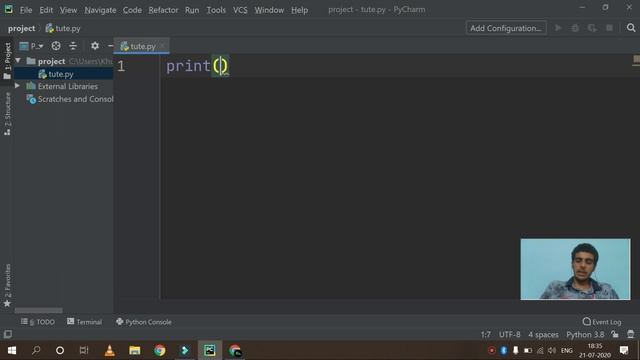Click the tool windows quick-access icon in status bar

pyautogui.click(x=7, y=334)
